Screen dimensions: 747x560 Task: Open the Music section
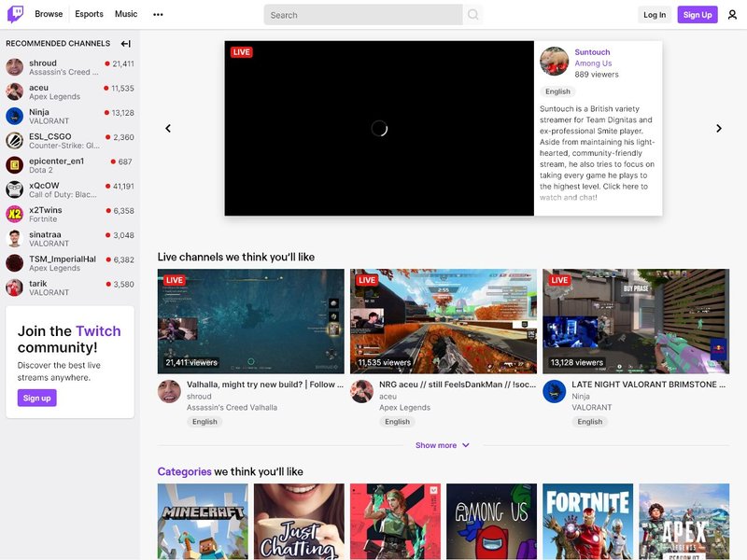127,14
